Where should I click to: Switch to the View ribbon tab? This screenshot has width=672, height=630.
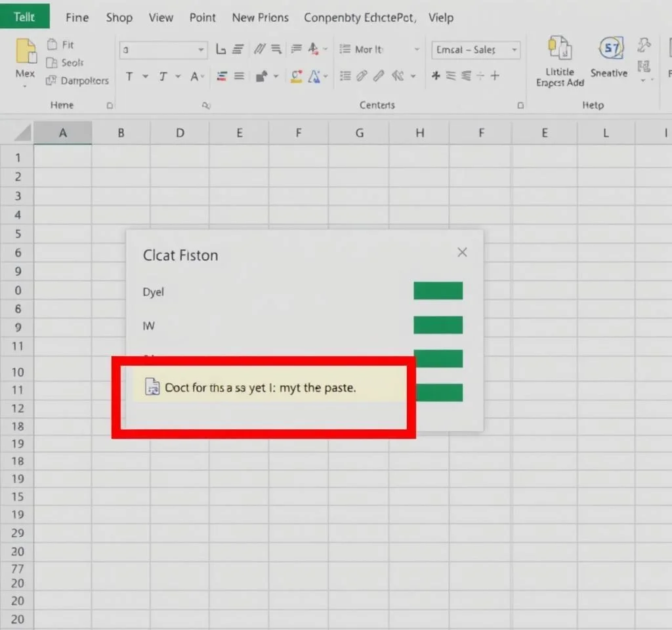(161, 18)
